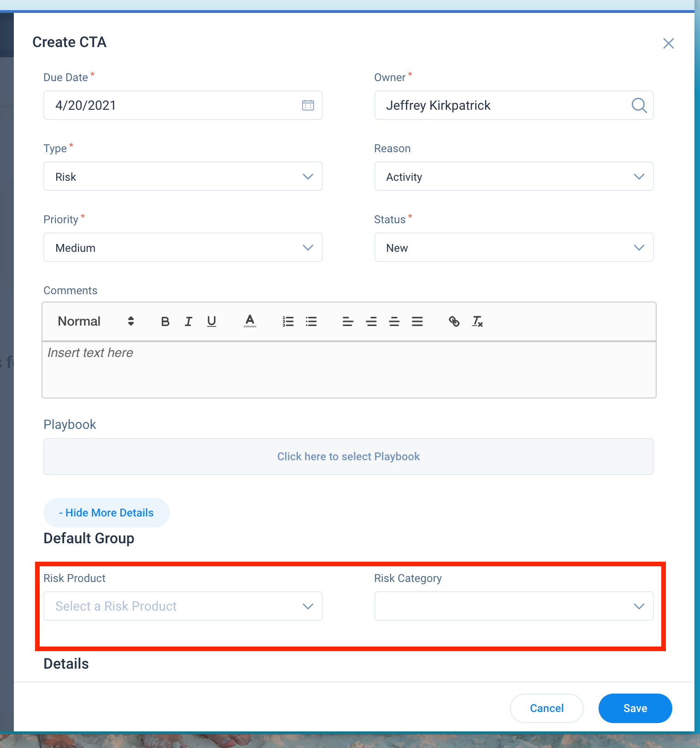Viewport: 700px width, 748px height.
Task: Click the Playbook label
Action: [x=70, y=424]
